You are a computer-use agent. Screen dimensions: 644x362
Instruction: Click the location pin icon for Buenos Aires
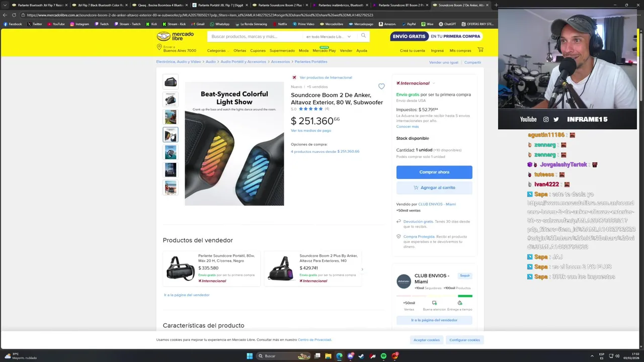pyautogui.click(x=159, y=47)
